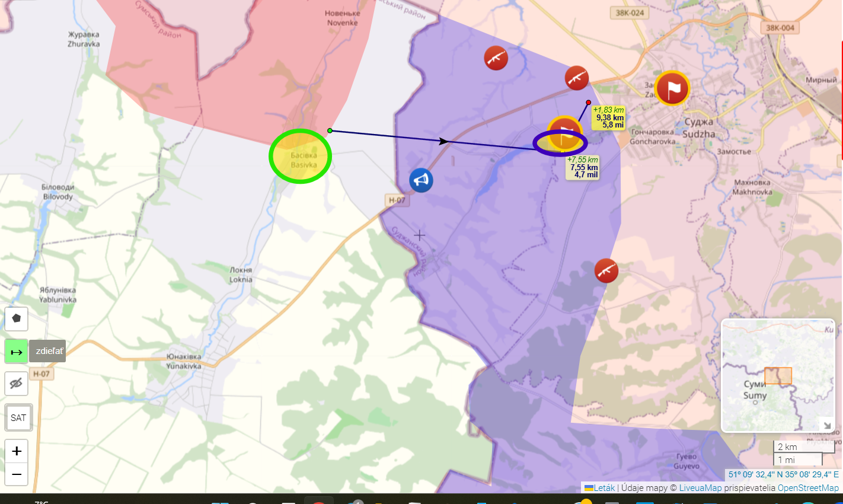Zoom out with the minus button
The height and width of the screenshot is (504, 843).
click(x=17, y=474)
